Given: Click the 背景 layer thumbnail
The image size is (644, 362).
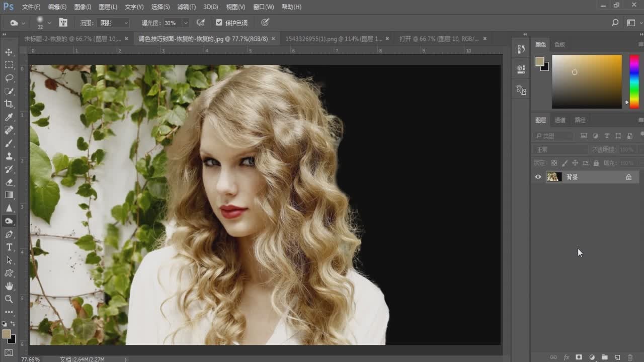Looking at the screenshot, I should pyautogui.click(x=554, y=177).
